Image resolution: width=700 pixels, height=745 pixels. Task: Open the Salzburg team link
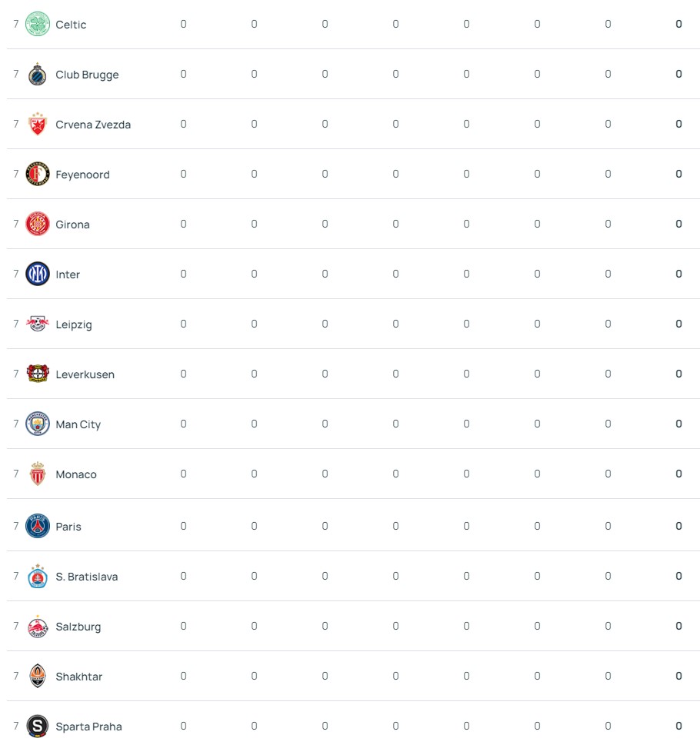[x=78, y=627]
